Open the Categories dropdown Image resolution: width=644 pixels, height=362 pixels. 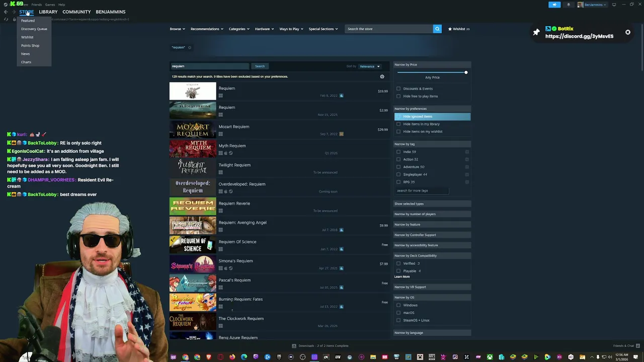coord(239,29)
